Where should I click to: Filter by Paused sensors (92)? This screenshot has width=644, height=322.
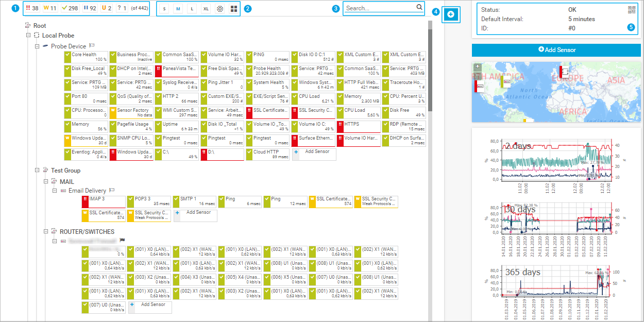[x=90, y=8]
